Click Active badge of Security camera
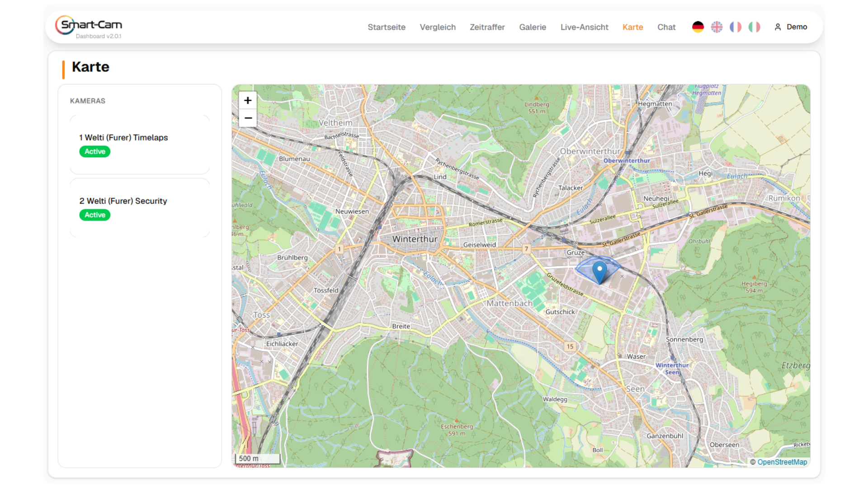 pyautogui.click(x=95, y=215)
